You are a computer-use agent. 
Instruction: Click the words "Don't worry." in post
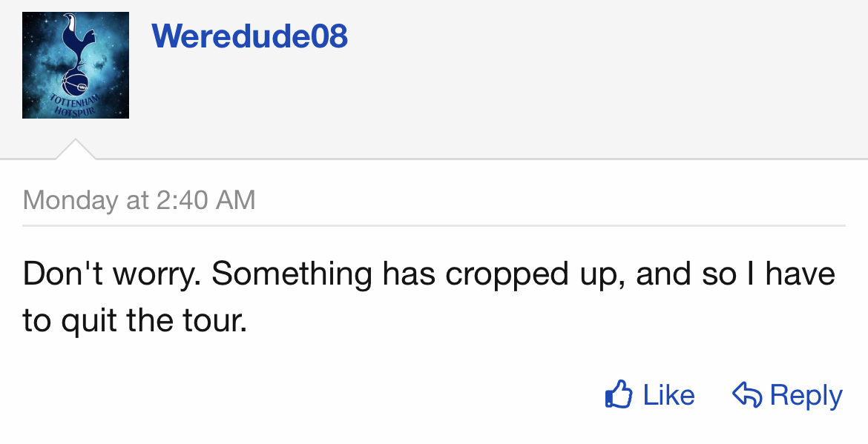click(x=112, y=274)
